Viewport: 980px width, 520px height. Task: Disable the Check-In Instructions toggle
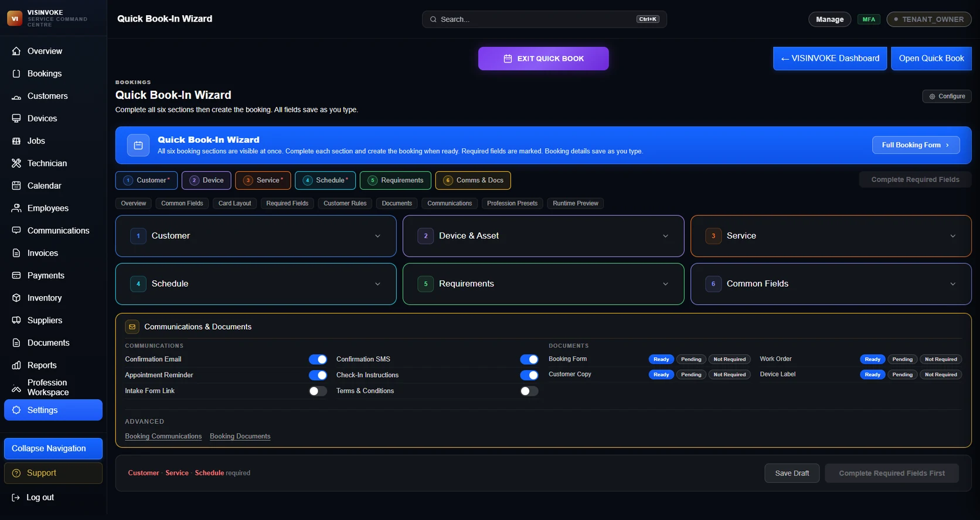click(x=529, y=375)
